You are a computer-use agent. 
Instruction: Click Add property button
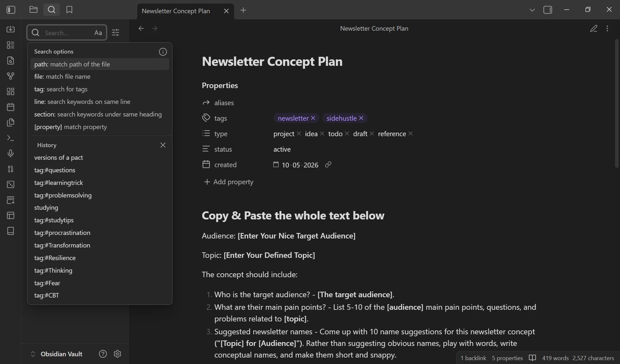pos(229,182)
